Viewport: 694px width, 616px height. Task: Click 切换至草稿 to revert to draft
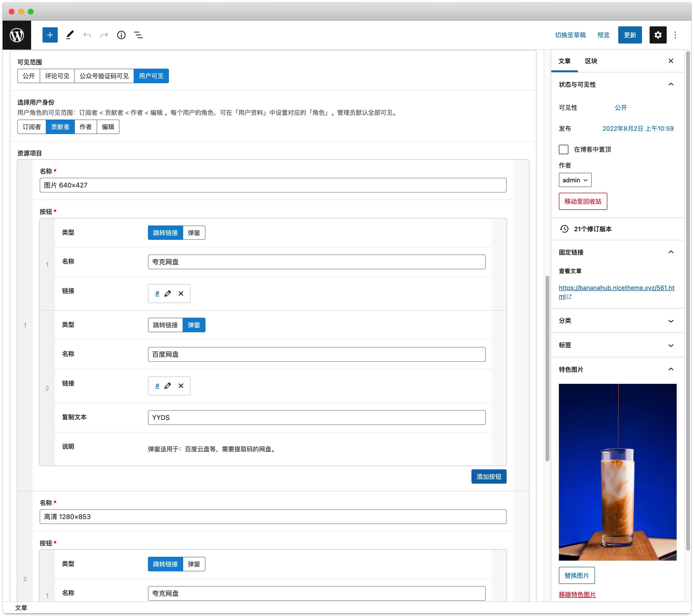[x=570, y=35]
